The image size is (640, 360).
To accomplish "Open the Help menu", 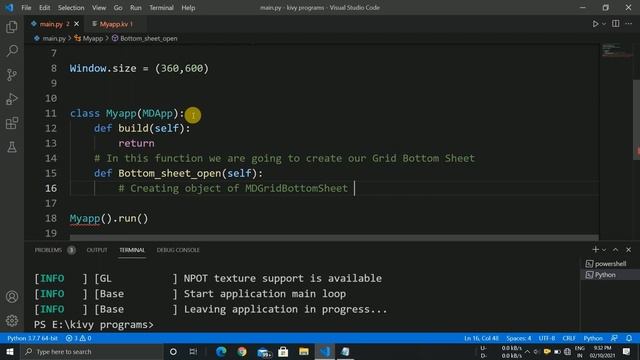I will point(188,8).
